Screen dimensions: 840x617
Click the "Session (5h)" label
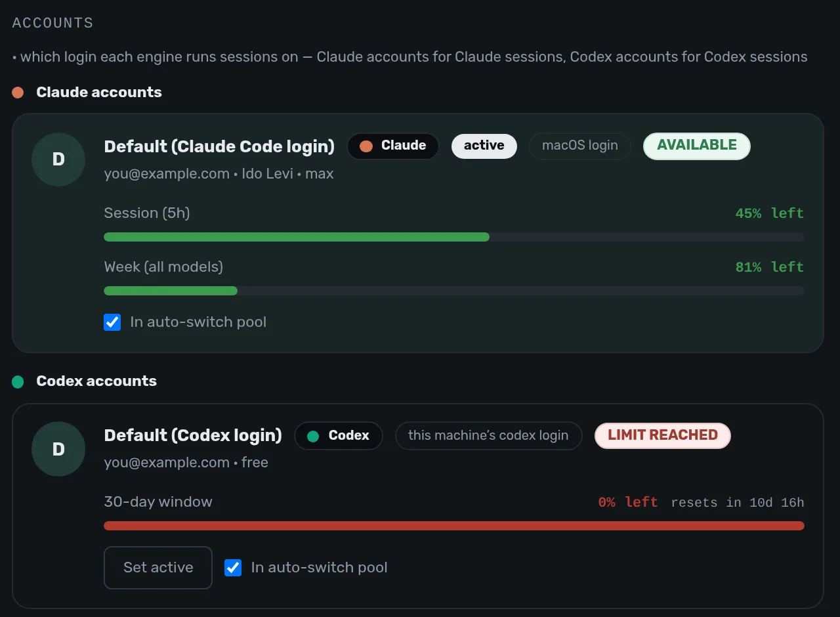click(x=147, y=213)
